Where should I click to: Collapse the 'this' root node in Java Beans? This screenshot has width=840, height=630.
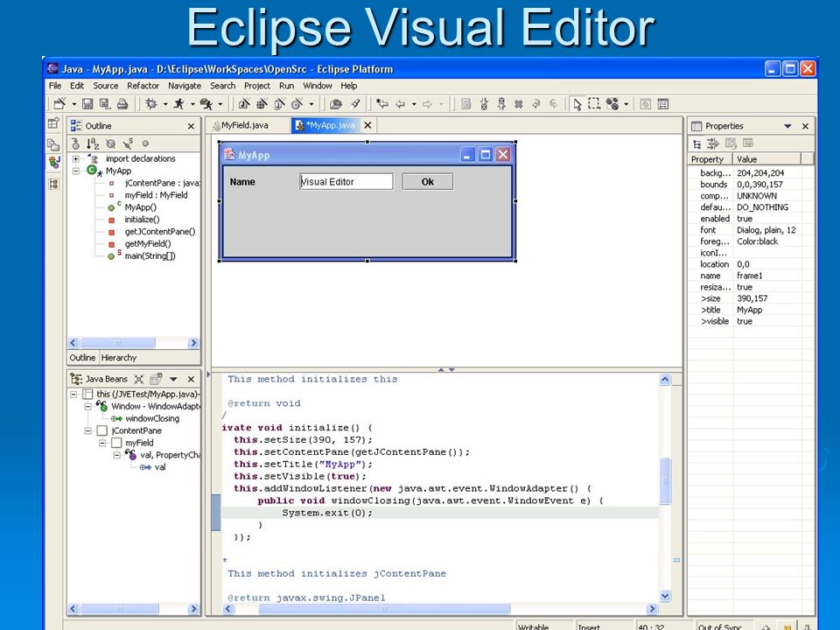click(73, 395)
